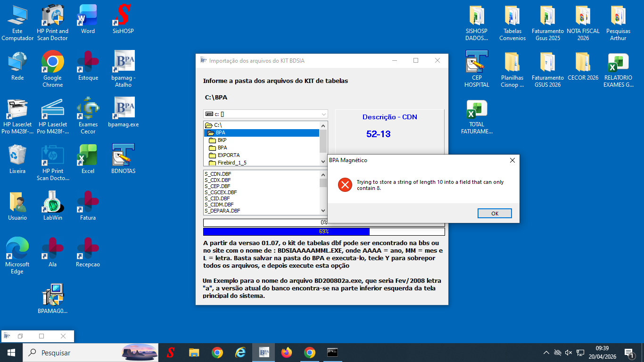
Task: Select the CECOR 2026 folder
Action: (x=583, y=66)
